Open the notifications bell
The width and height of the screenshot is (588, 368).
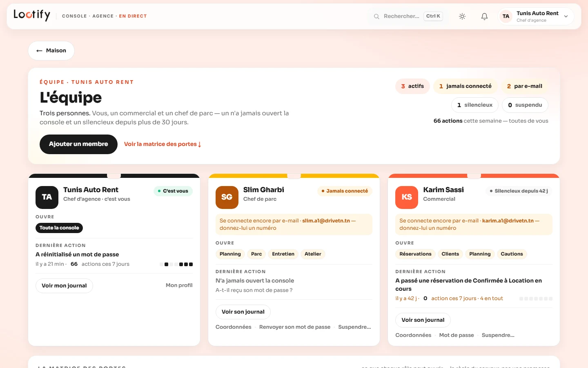coord(484,16)
